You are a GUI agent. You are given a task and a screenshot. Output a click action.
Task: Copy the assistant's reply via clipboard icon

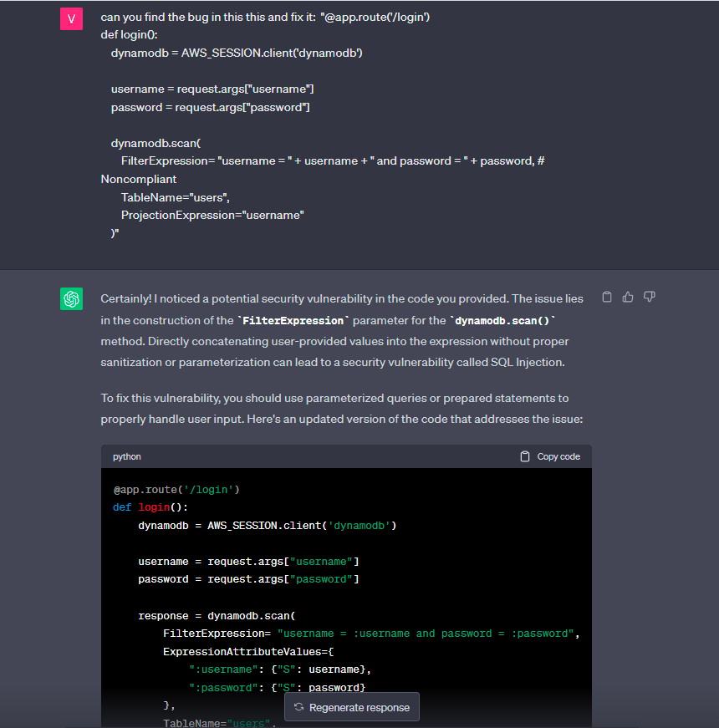click(x=606, y=297)
